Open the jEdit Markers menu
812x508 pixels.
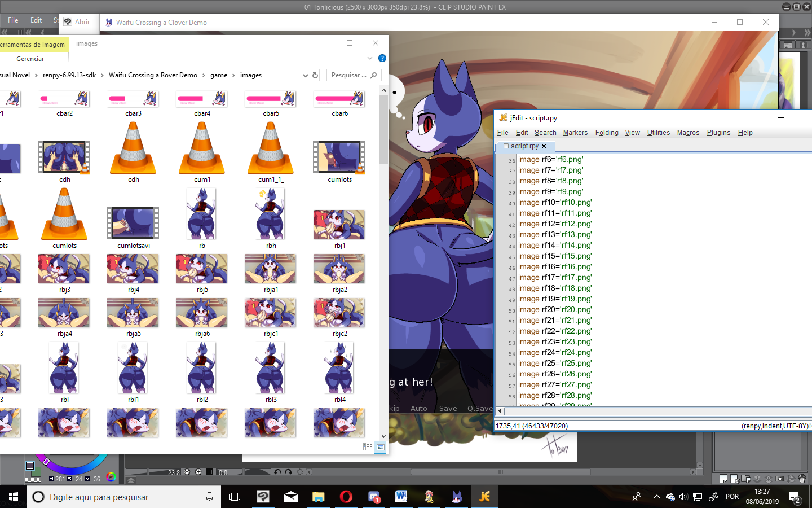pos(575,133)
